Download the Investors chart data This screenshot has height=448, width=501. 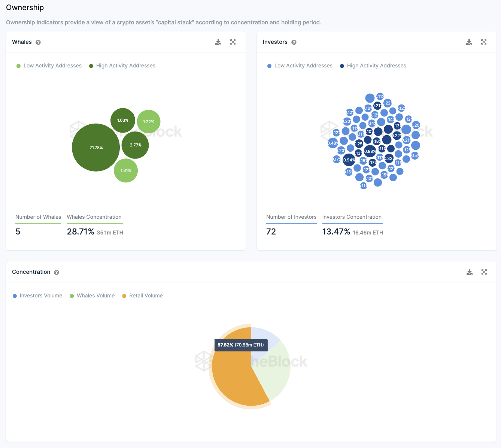coord(469,42)
